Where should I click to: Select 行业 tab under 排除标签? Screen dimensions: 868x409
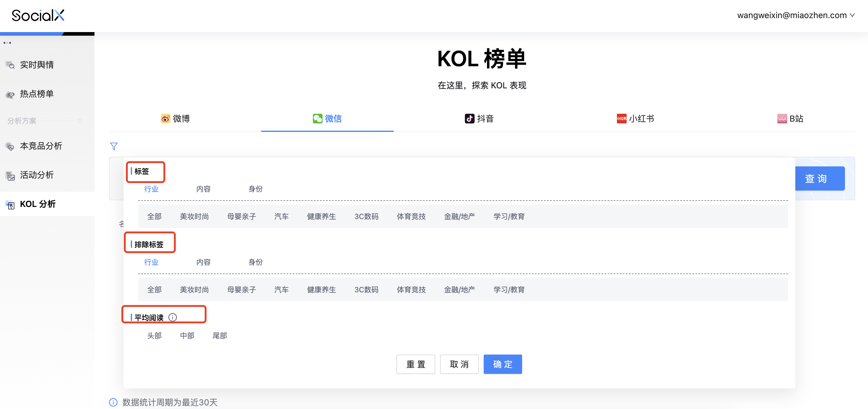click(151, 262)
